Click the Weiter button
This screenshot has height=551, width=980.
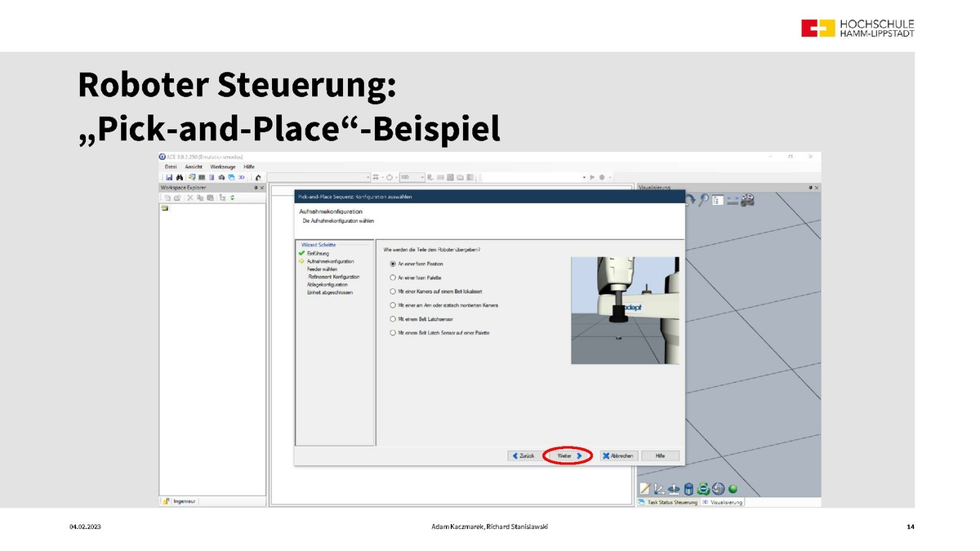click(x=569, y=455)
